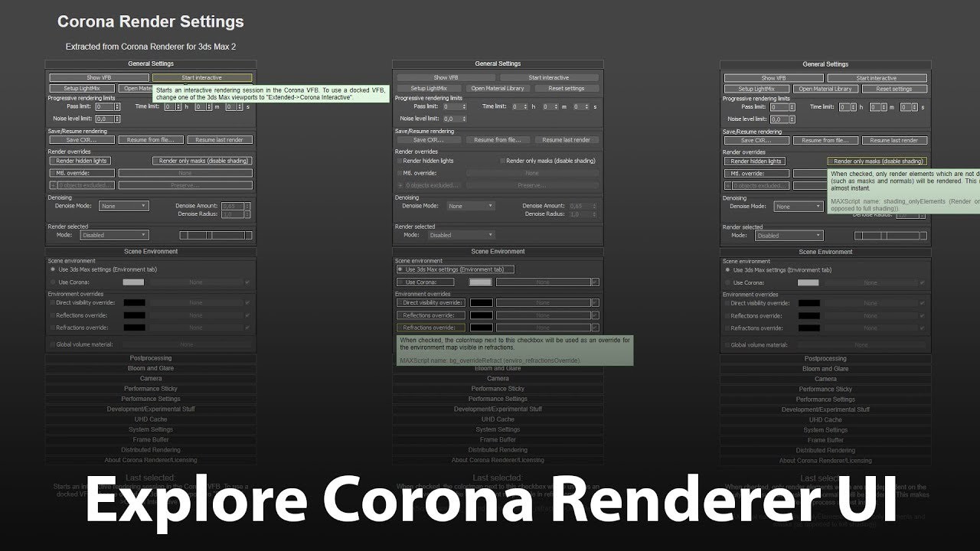The width and height of the screenshot is (980, 551).
Task: Click Preserve... button in the middle panel
Action: tap(532, 185)
